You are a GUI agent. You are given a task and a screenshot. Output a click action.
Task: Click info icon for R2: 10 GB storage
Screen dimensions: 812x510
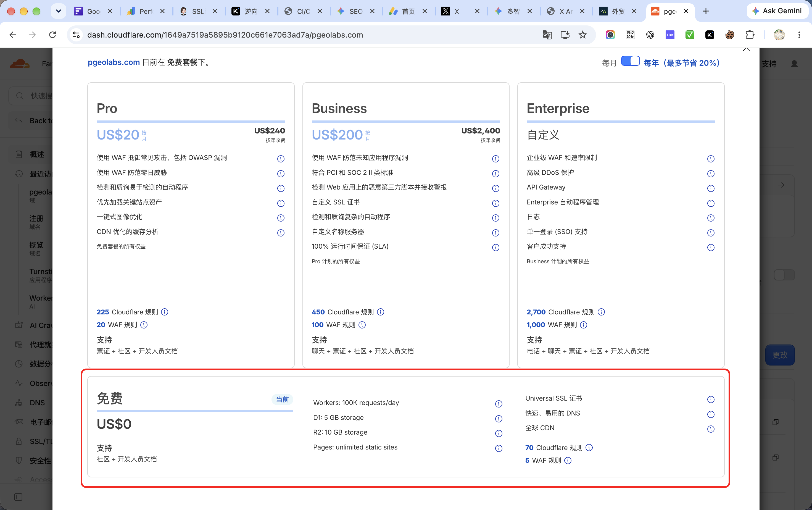(499, 433)
